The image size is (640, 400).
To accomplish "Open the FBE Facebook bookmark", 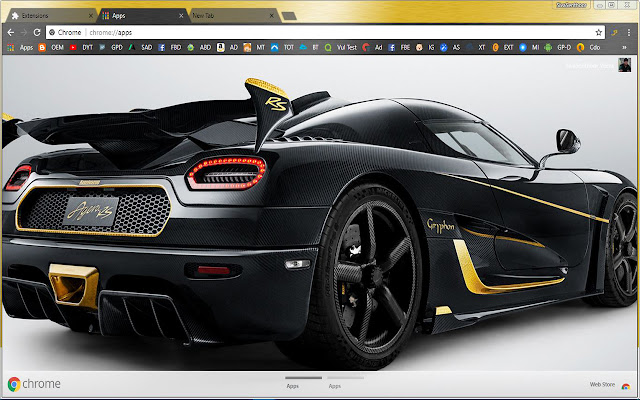I will (400, 48).
